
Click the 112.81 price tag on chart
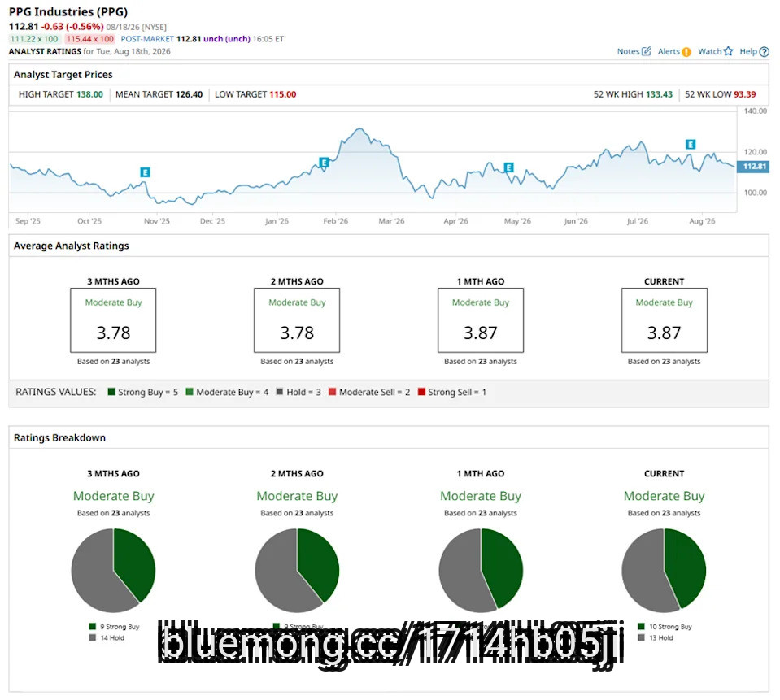coord(753,167)
